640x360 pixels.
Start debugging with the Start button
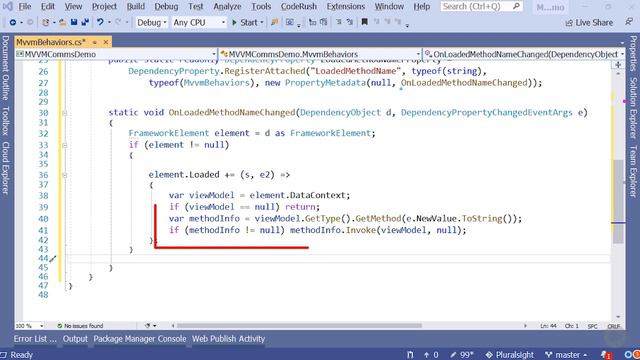point(245,22)
